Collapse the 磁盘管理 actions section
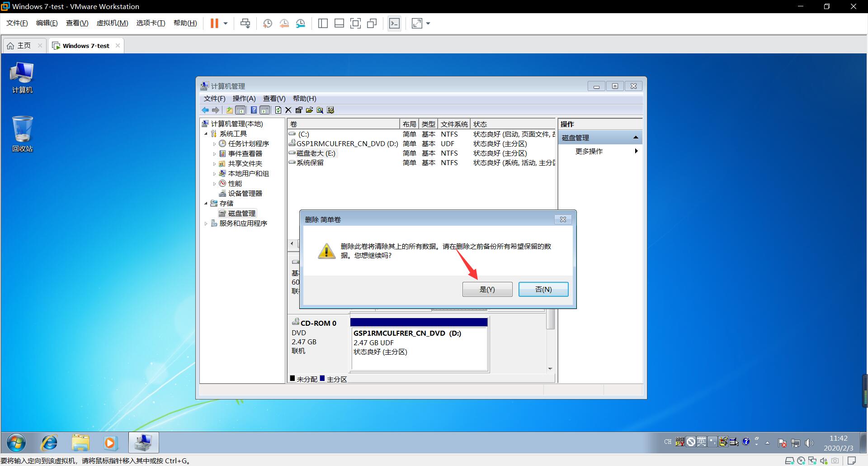 pyautogui.click(x=636, y=138)
